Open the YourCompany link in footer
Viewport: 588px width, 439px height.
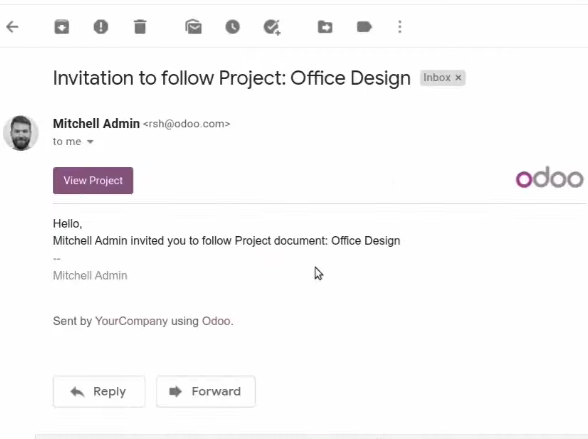(x=131, y=321)
